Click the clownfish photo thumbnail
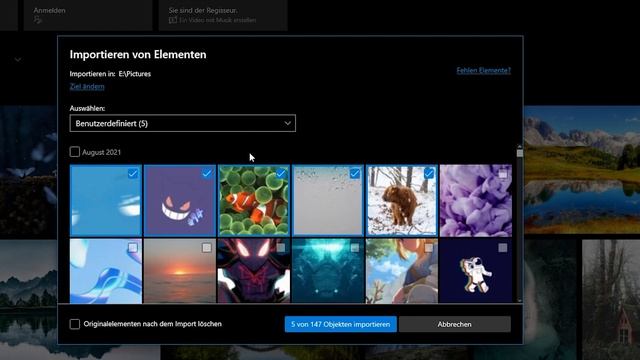Screen dimensions: 640x360 click(x=253, y=201)
